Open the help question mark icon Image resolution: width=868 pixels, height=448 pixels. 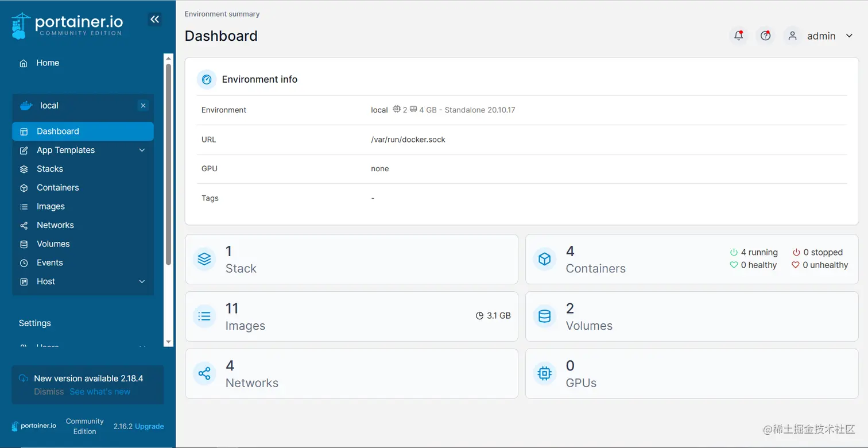[x=765, y=36]
